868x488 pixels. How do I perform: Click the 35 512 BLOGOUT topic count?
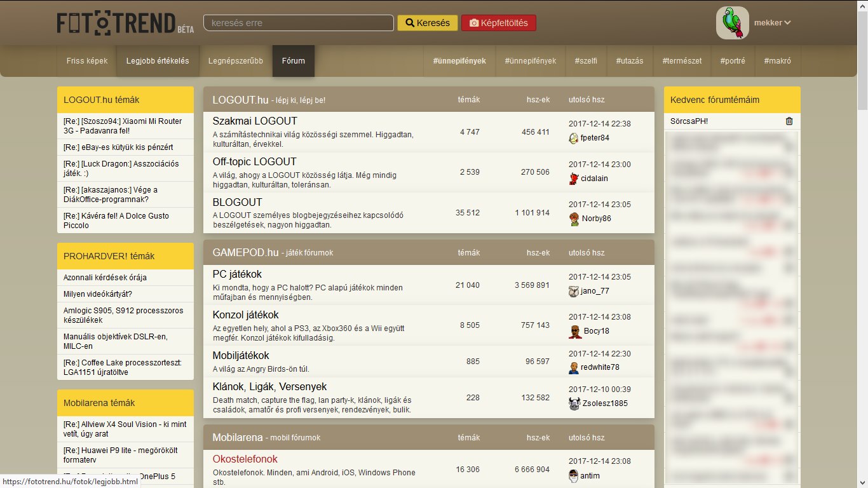coord(468,213)
